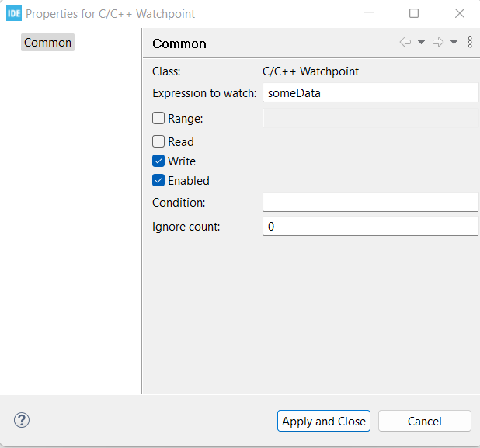This screenshot has width=480, height=448.
Task: Expand the back history dropdown arrow
Action: click(x=421, y=43)
